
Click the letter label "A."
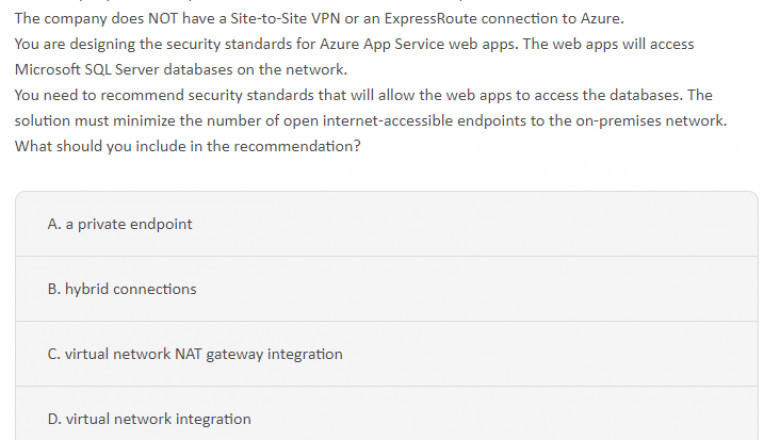[x=54, y=224]
